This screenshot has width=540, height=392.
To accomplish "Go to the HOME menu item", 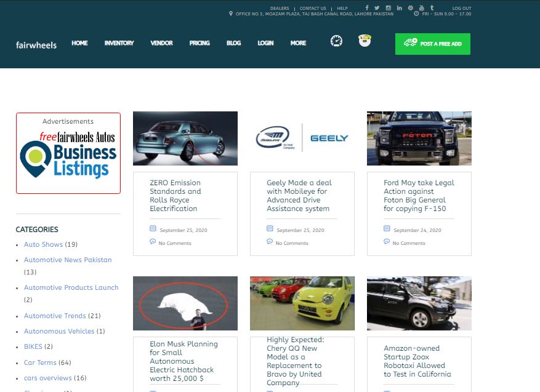I will [x=79, y=43].
